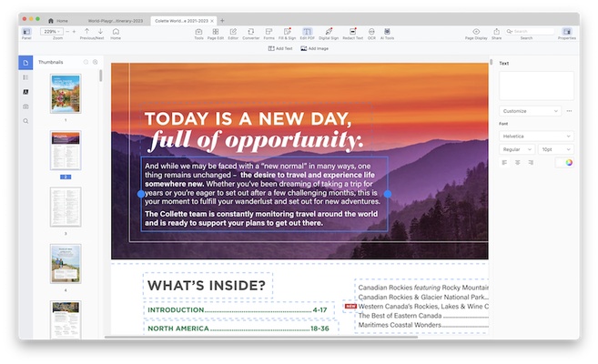Open the Digital Sign tool
Viewport: 598px width, 364px height.
click(x=329, y=34)
